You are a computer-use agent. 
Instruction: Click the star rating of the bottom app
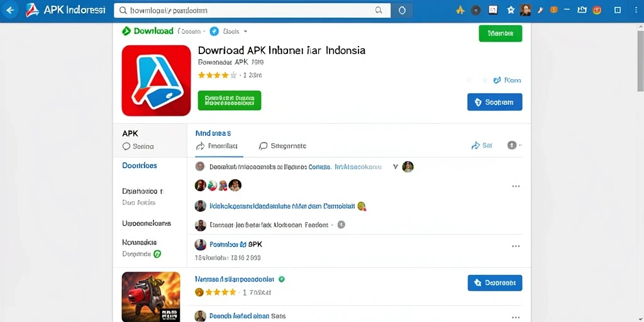coord(216,292)
